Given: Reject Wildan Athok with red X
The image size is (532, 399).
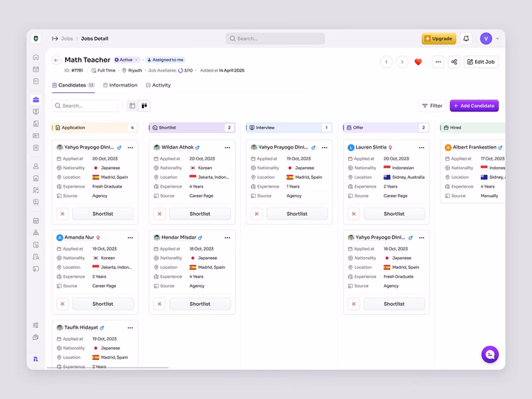Looking at the screenshot, I should click(x=160, y=214).
